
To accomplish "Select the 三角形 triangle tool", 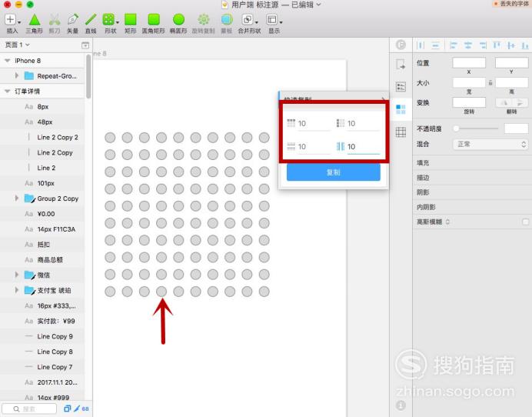I will [35, 23].
